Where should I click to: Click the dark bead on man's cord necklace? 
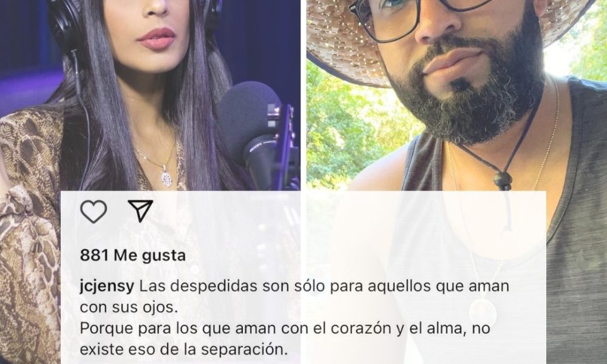click(x=502, y=180)
